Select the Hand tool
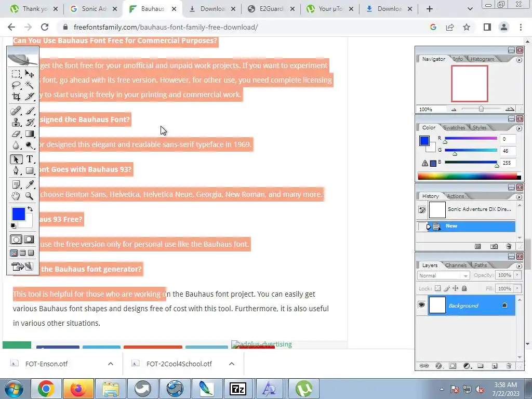 coord(16,196)
